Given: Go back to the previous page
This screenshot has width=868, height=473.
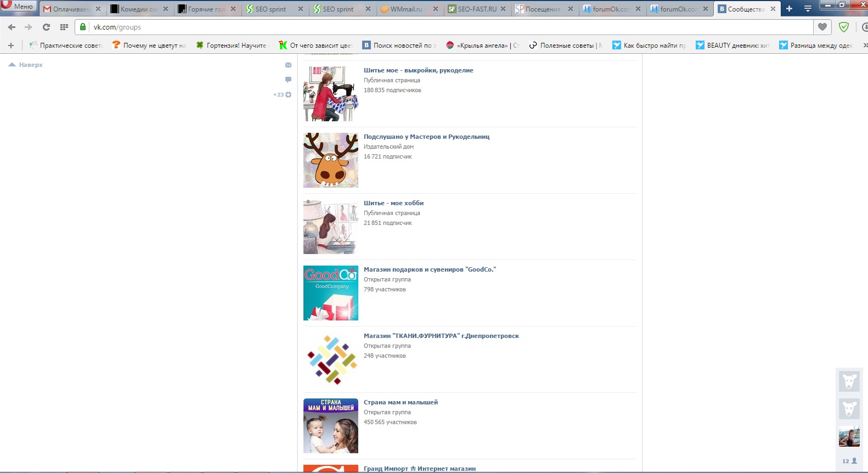Looking at the screenshot, I should [12, 27].
